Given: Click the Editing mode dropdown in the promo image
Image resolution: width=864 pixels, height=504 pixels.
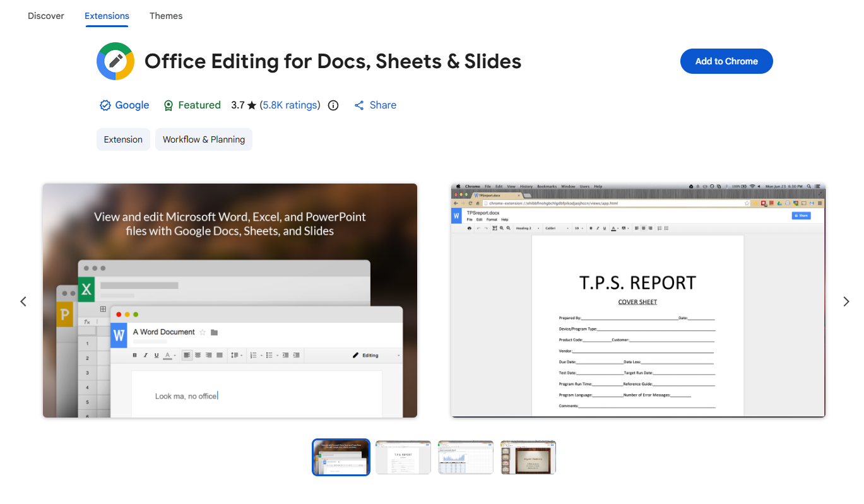Looking at the screenshot, I should [376, 355].
